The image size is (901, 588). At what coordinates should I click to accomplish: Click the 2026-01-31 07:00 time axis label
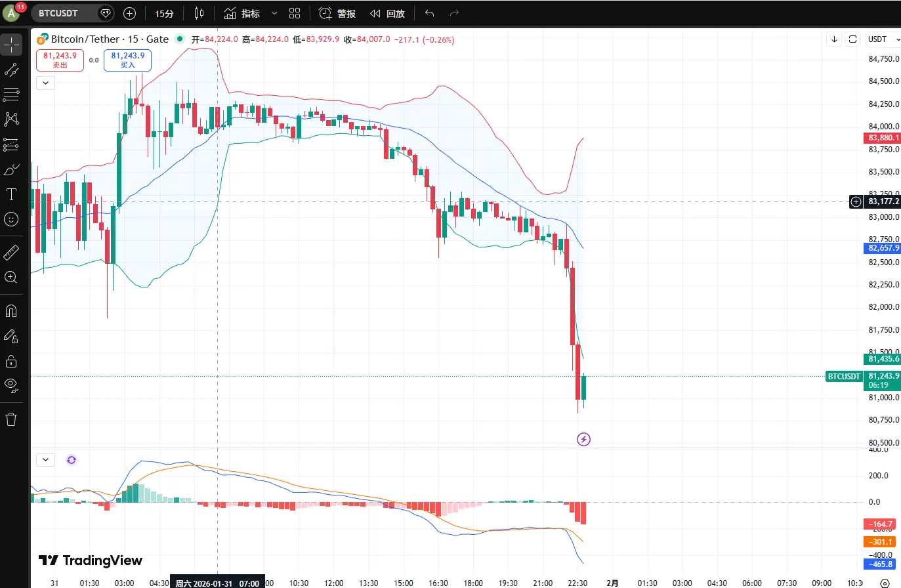(217, 583)
